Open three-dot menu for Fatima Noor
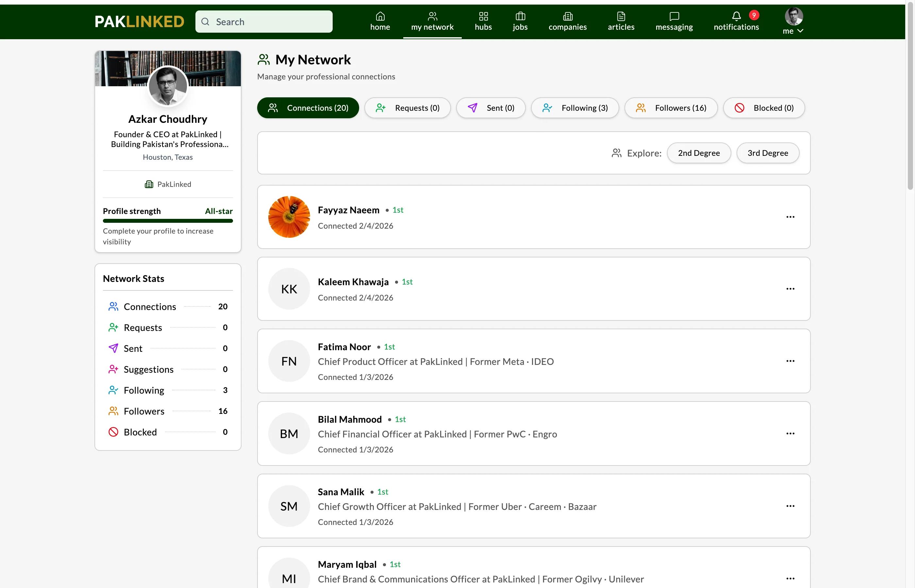The height and width of the screenshot is (588, 915). click(x=790, y=361)
